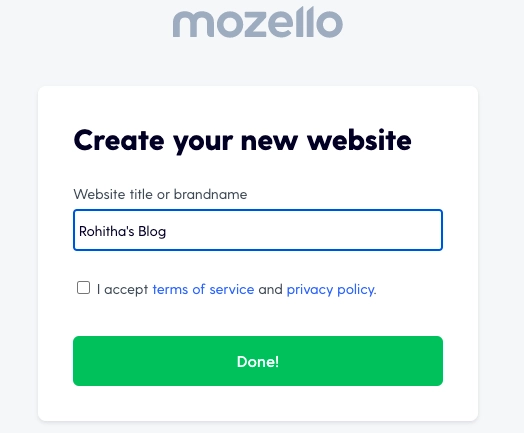Click the word 'and' between links
Screen dimensions: 524x433
(x=270, y=289)
